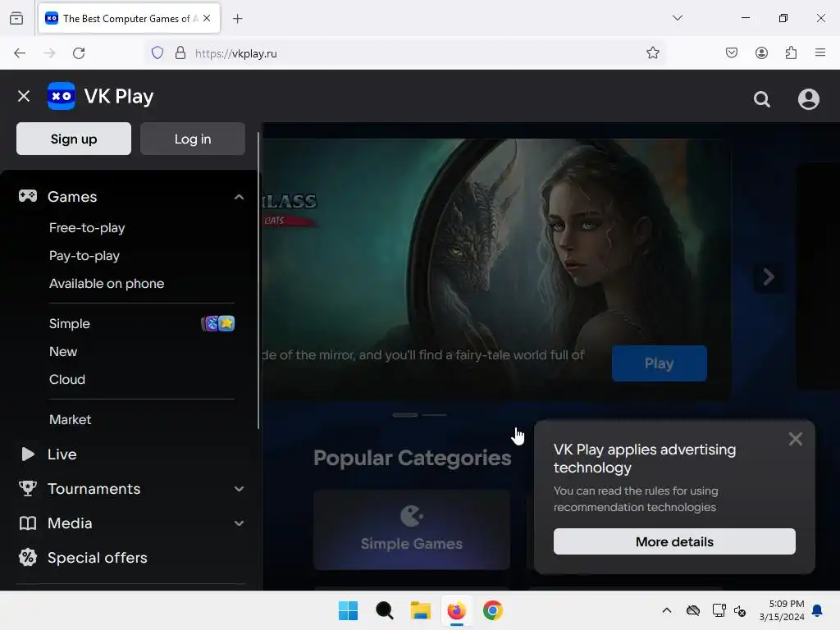Image resolution: width=840 pixels, height=630 pixels.
Task: Open Save to Pocket button
Action: [x=732, y=53]
